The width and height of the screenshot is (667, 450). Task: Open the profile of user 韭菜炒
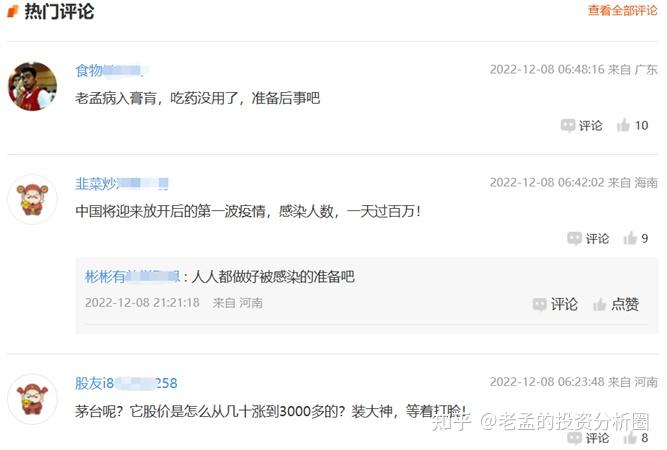point(122,184)
